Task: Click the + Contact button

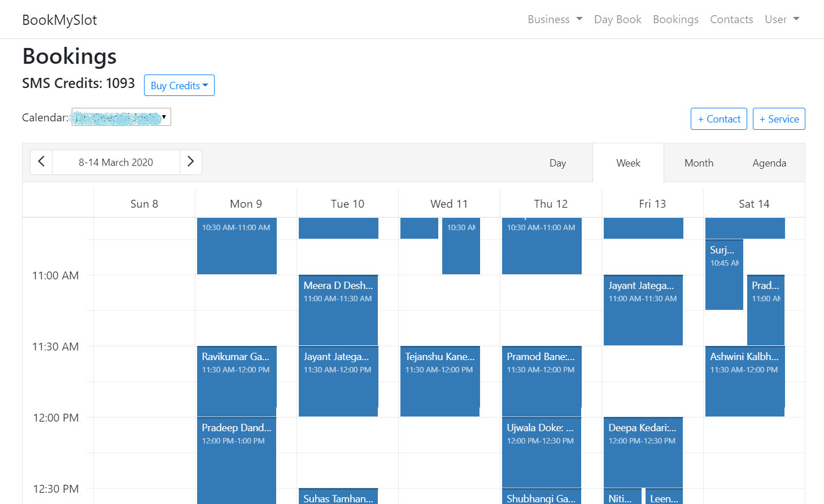Action: coord(718,119)
